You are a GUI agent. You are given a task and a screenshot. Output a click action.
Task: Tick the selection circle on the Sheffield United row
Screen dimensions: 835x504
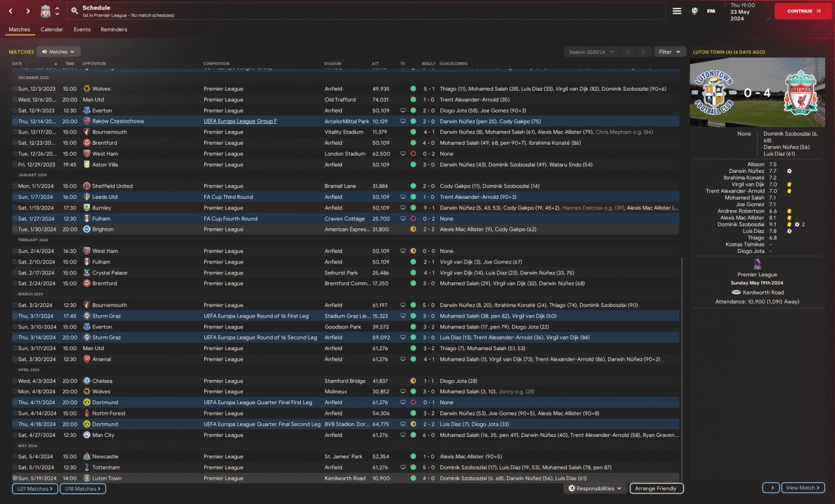click(x=14, y=186)
